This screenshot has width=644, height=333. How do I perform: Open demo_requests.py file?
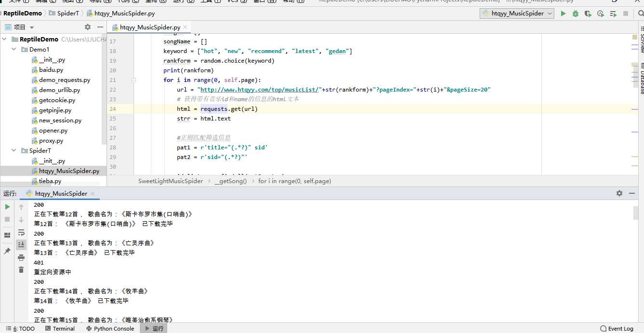(x=64, y=80)
